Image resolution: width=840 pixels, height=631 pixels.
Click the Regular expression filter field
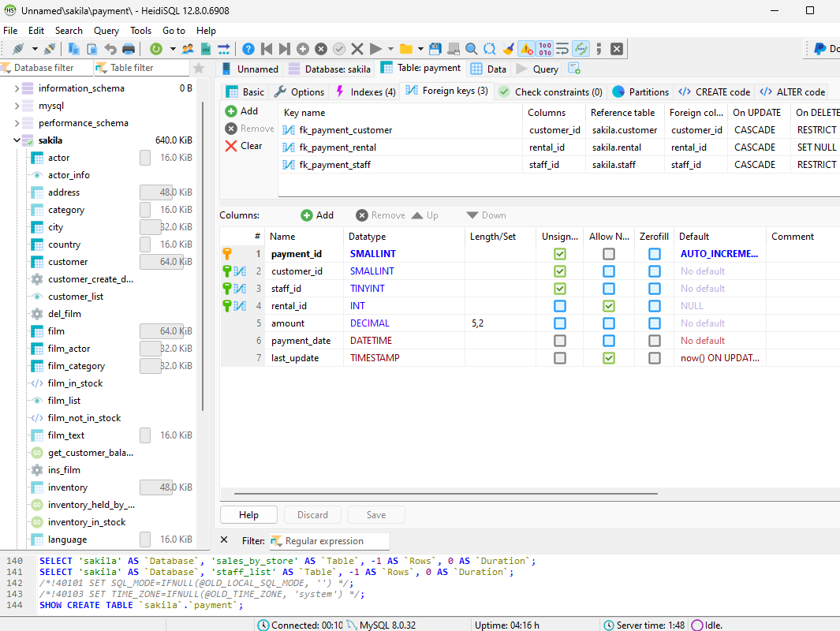[330, 541]
